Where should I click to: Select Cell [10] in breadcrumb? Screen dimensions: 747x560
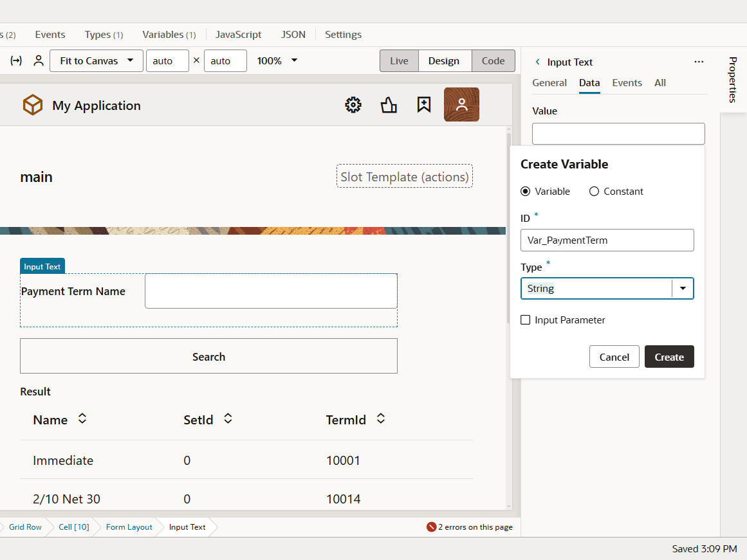tap(74, 527)
